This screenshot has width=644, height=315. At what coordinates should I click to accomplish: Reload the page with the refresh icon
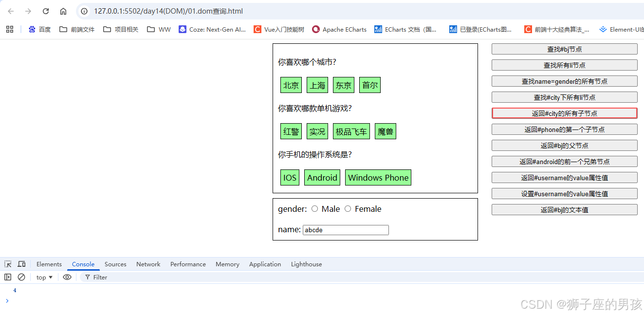point(46,11)
